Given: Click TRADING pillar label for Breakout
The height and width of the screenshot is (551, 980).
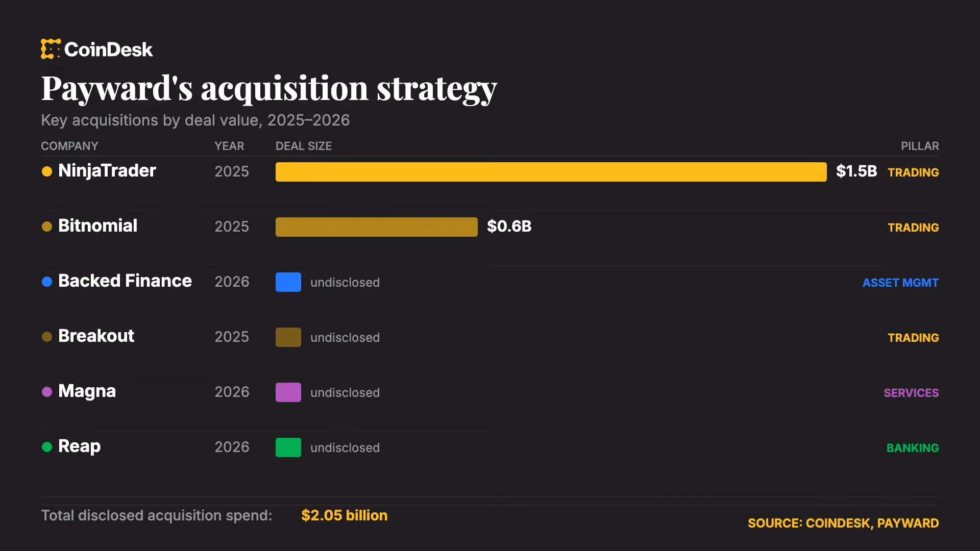Looking at the screenshot, I should 913,338.
